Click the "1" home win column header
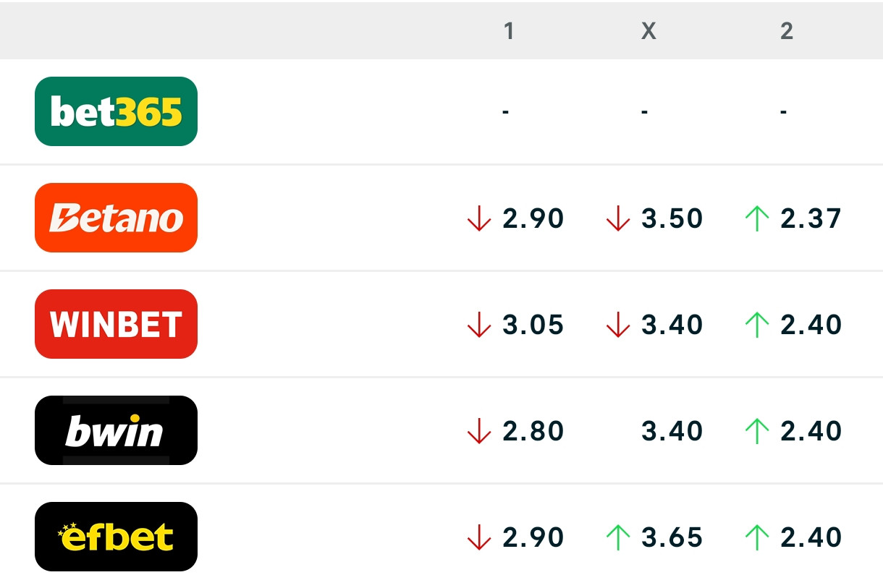 click(x=509, y=30)
